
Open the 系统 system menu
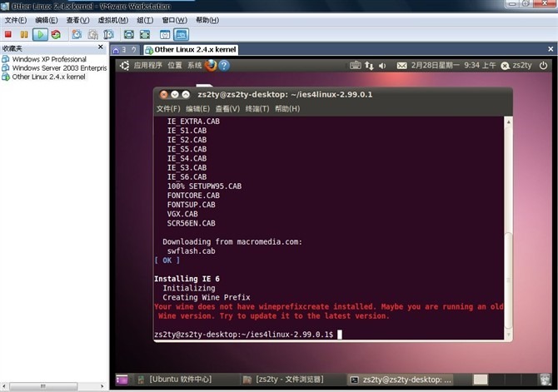coord(195,66)
